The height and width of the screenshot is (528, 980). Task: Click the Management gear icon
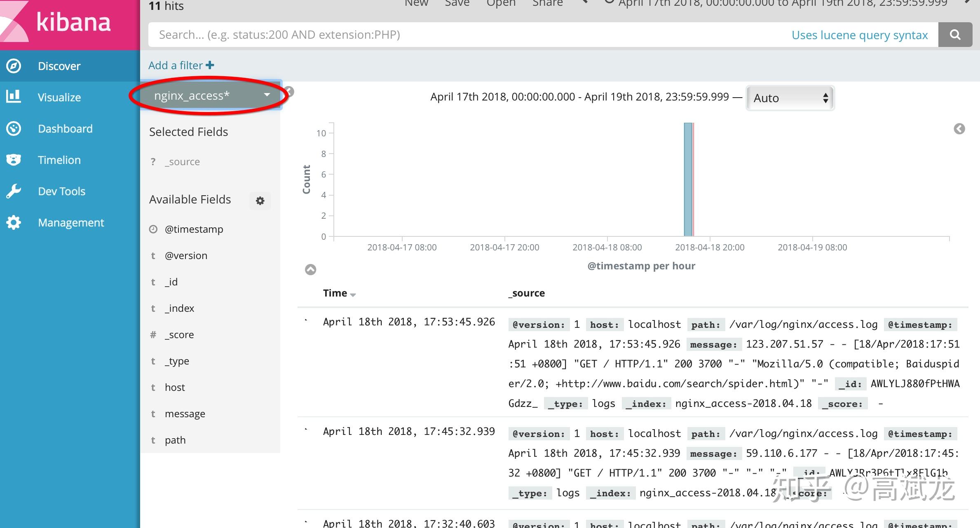[x=14, y=222]
